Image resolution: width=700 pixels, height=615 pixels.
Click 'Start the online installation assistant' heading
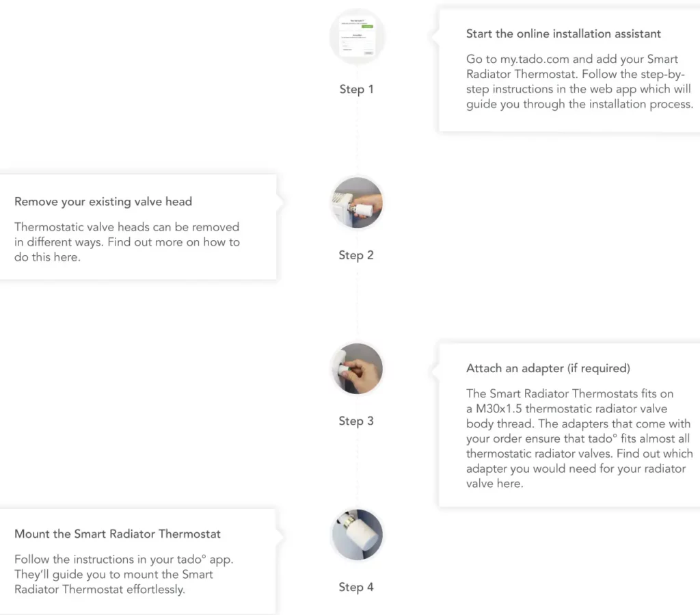click(563, 34)
